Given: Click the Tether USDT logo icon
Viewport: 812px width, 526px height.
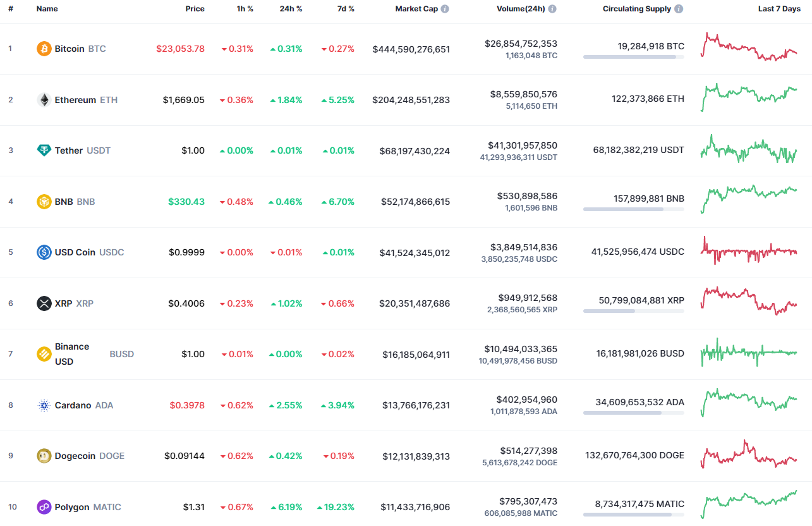Looking at the screenshot, I should (x=43, y=150).
